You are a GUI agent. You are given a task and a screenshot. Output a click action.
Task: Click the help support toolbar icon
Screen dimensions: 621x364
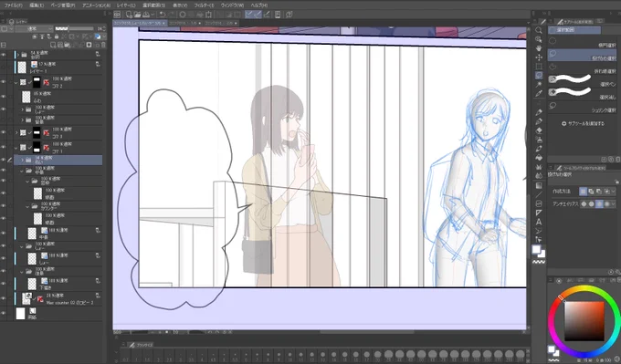(x=289, y=15)
